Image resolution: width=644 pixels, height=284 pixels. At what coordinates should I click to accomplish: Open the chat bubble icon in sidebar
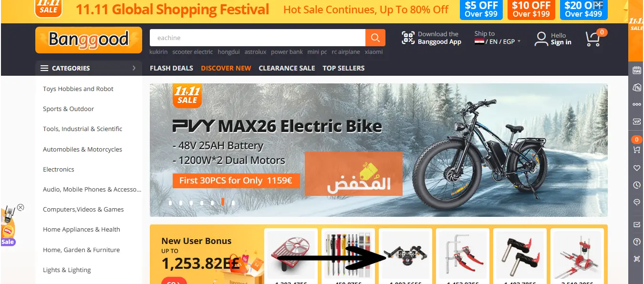pyautogui.click(x=636, y=202)
